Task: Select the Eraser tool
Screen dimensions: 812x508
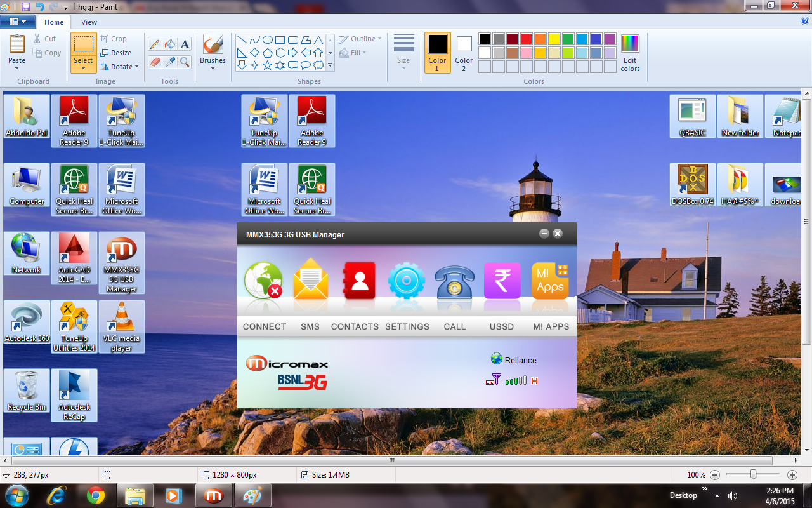Action: 154,62
